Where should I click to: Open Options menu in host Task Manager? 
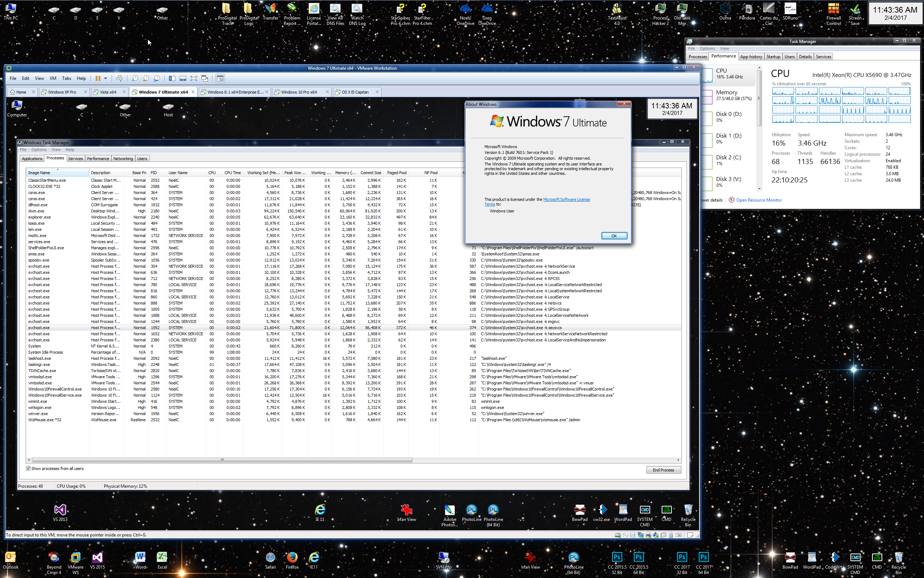[x=707, y=48]
